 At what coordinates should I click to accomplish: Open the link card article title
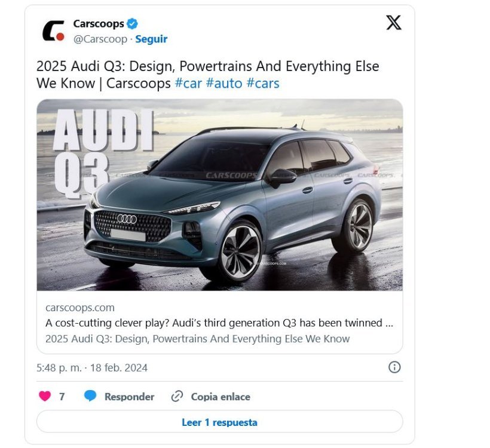(x=198, y=339)
